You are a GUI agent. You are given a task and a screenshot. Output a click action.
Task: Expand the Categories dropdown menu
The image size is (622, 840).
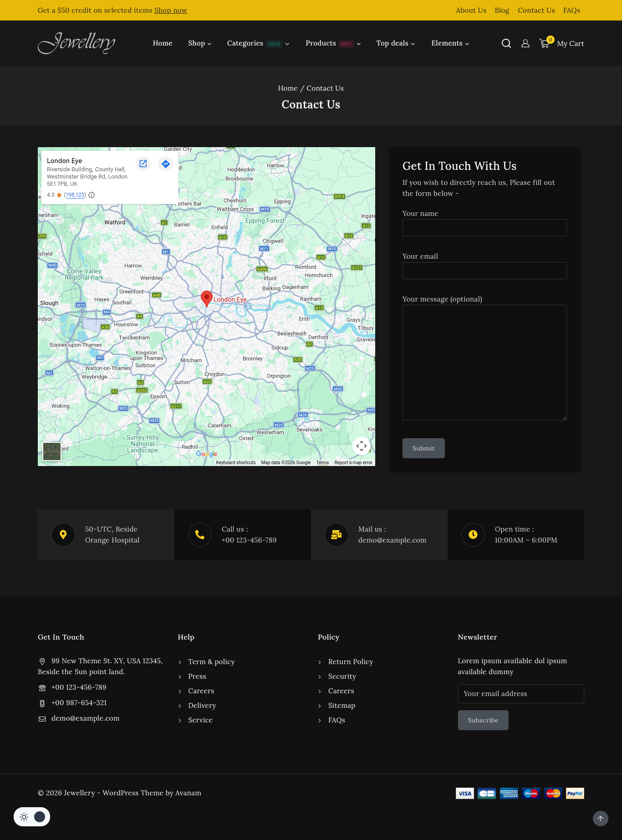coord(258,43)
